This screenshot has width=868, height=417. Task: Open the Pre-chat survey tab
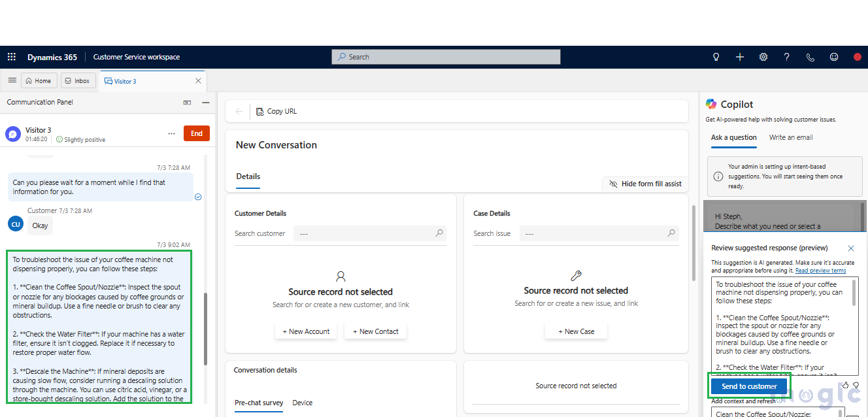point(259,403)
